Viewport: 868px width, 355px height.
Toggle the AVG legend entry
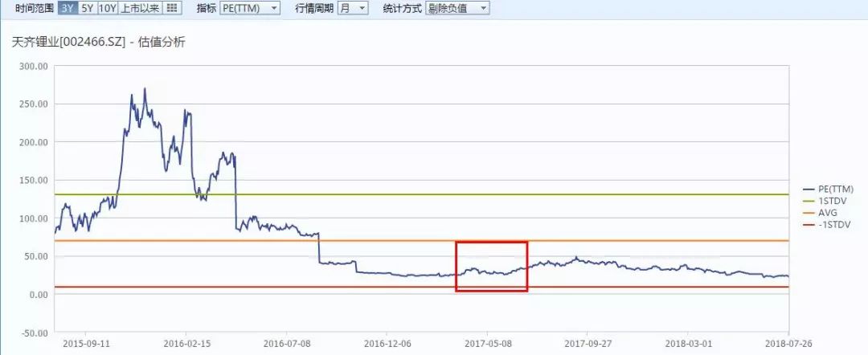click(x=820, y=212)
